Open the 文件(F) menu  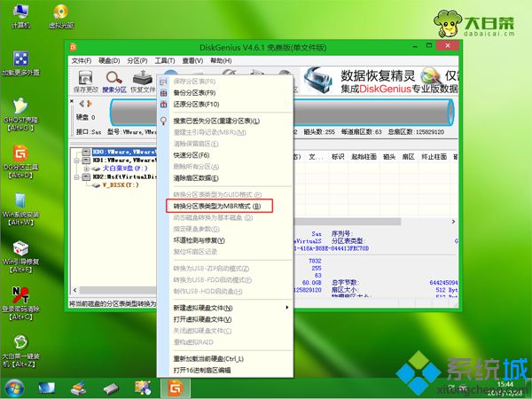82,60
